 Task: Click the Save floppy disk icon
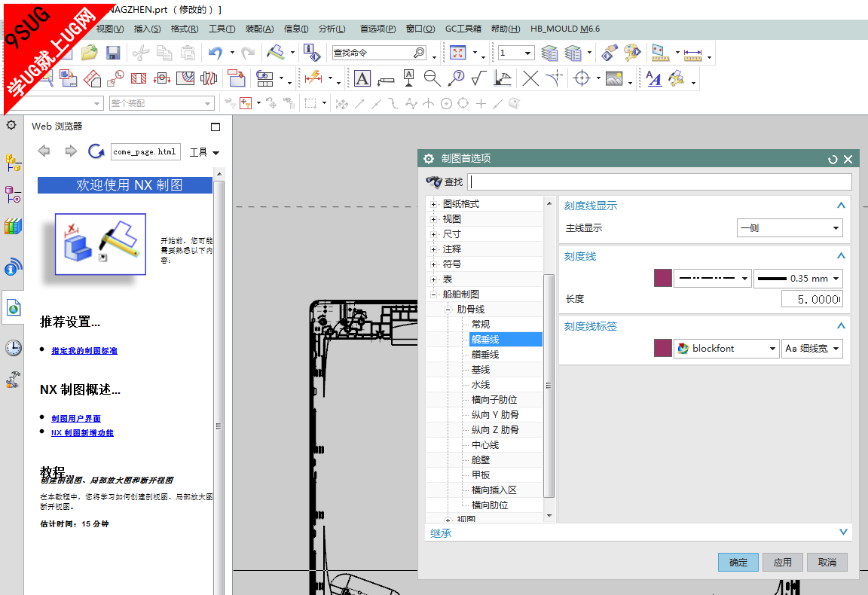tap(113, 53)
